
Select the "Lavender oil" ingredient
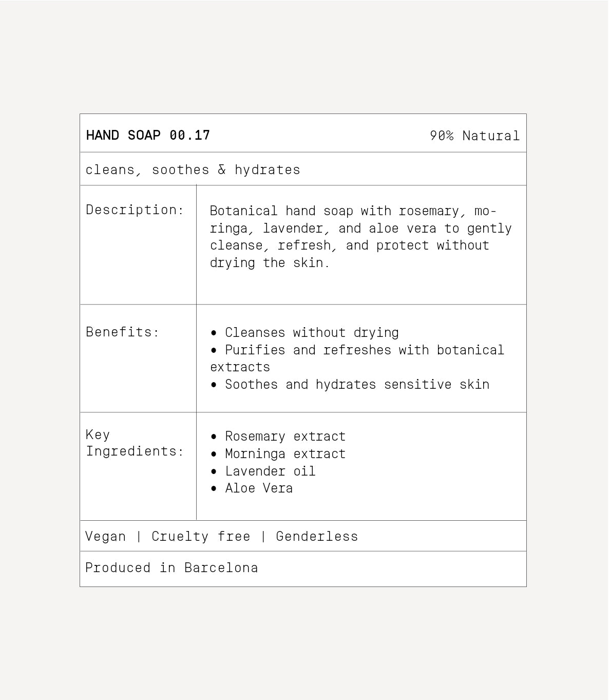[x=270, y=471]
